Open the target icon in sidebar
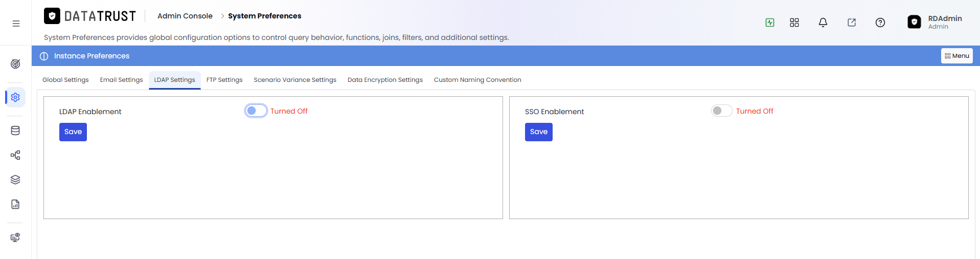980x259 pixels. pyautogui.click(x=15, y=64)
